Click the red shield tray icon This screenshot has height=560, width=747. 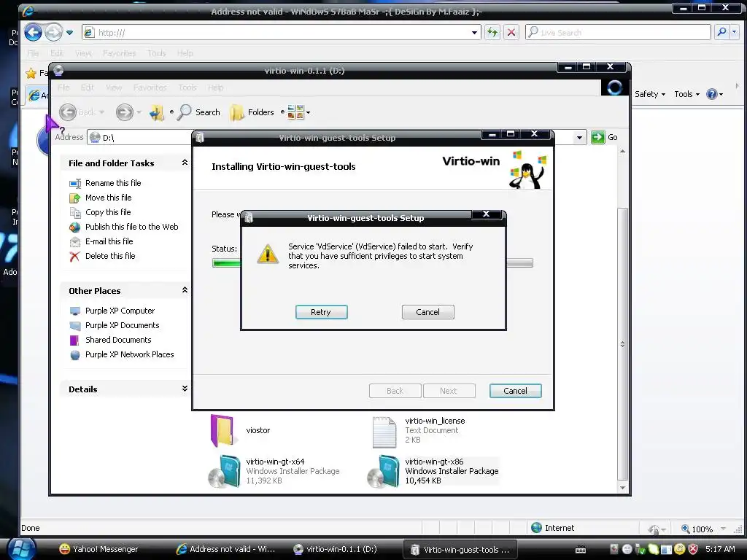click(694, 549)
